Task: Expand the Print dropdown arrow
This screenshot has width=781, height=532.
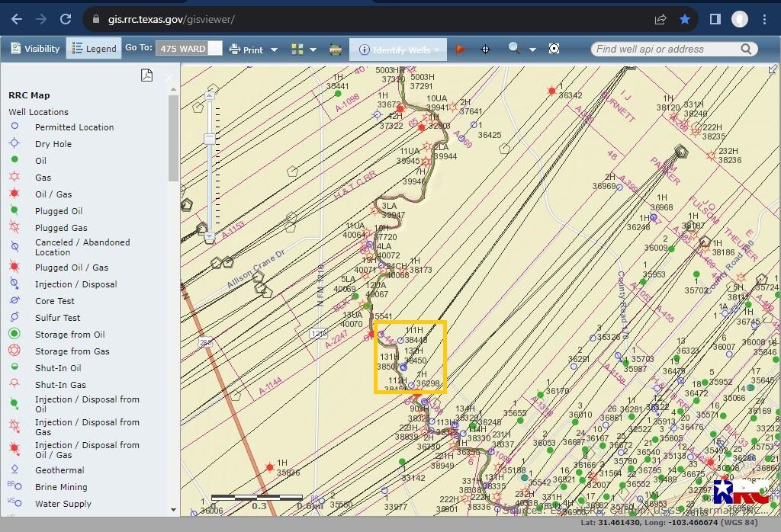Action: pos(272,50)
